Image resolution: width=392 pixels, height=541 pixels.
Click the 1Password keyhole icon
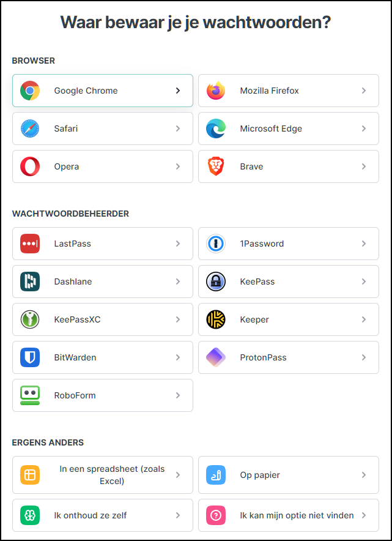tap(216, 244)
